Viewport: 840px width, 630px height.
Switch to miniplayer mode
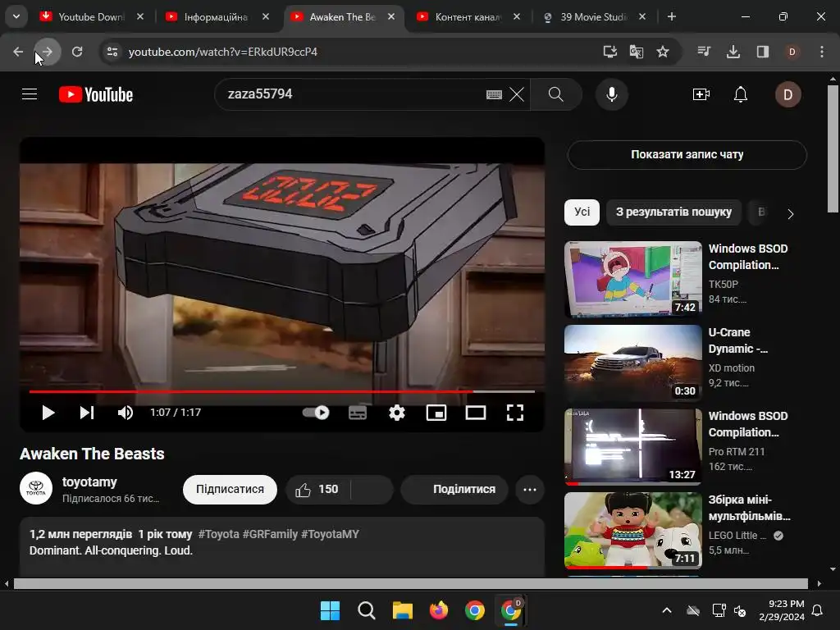pyautogui.click(x=436, y=413)
